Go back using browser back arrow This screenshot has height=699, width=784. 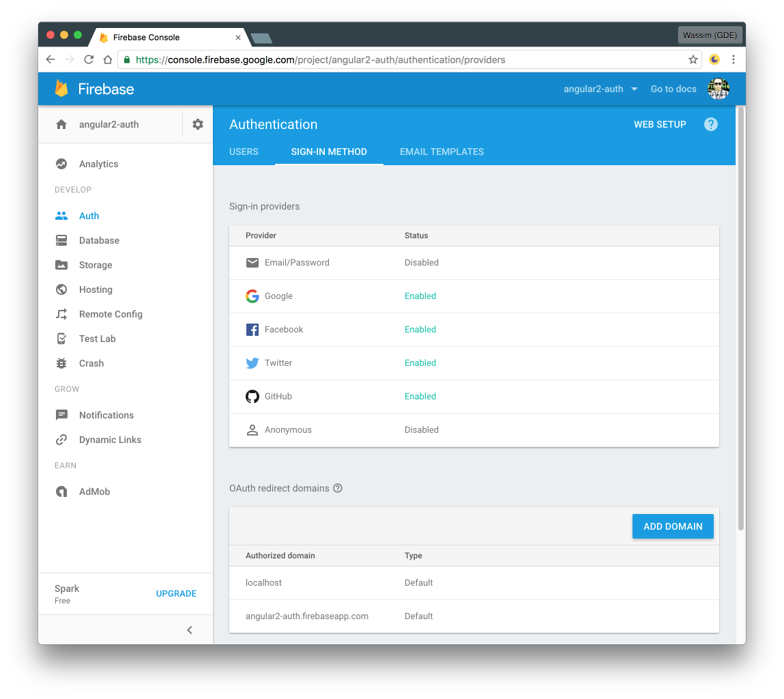[50, 59]
